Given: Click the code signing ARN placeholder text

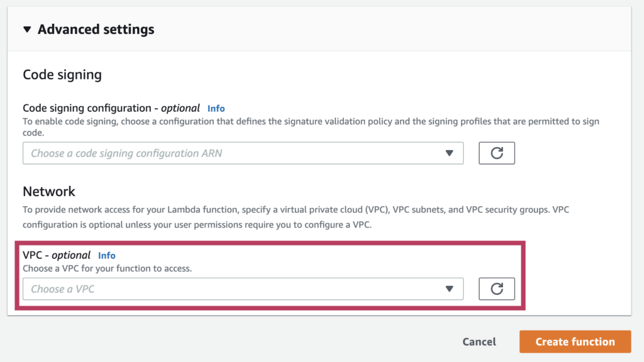Looking at the screenshot, I should 126,153.
